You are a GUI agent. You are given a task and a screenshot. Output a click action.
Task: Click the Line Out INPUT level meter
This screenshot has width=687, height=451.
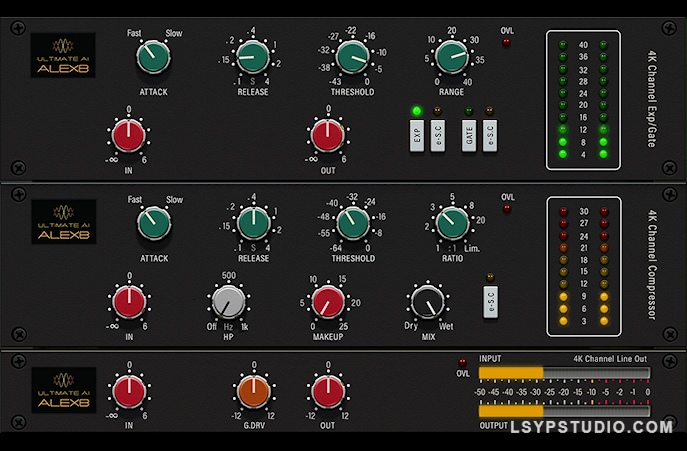click(x=564, y=373)
